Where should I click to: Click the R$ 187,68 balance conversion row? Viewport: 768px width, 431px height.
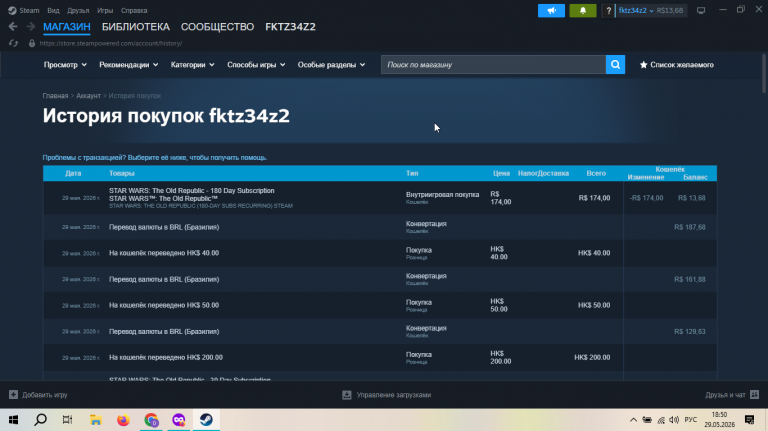(x=380, y=227)
